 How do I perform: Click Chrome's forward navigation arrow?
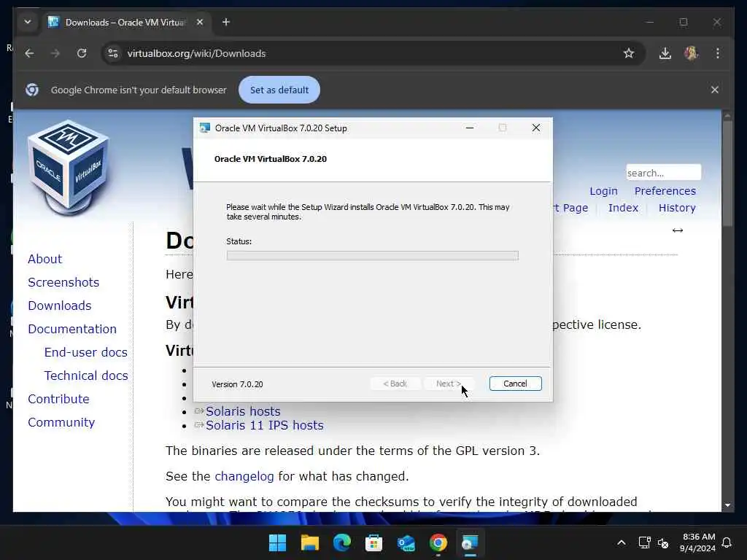coord(55,53)
